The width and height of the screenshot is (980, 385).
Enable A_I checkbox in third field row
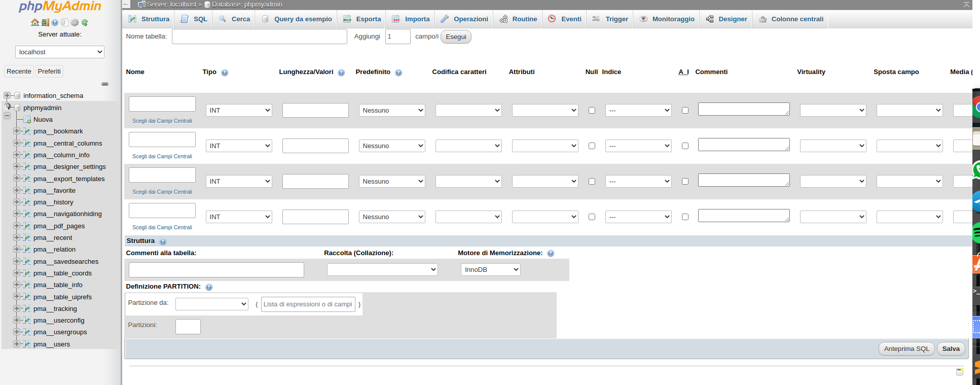[685, 181]
